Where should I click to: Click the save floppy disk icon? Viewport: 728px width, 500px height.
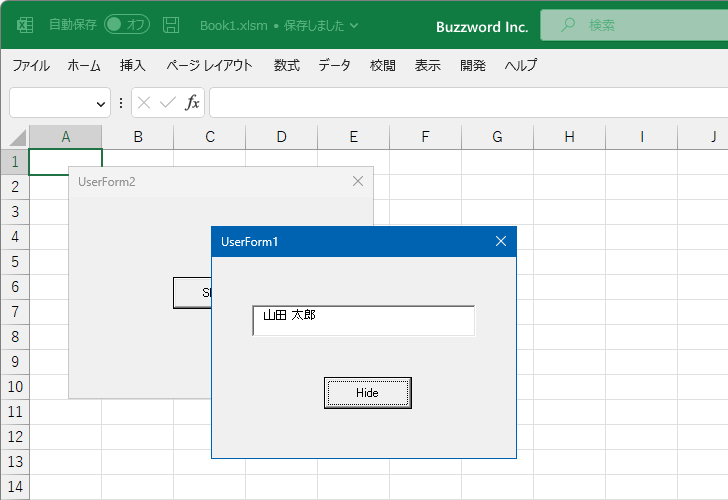[x=171, y=25]
